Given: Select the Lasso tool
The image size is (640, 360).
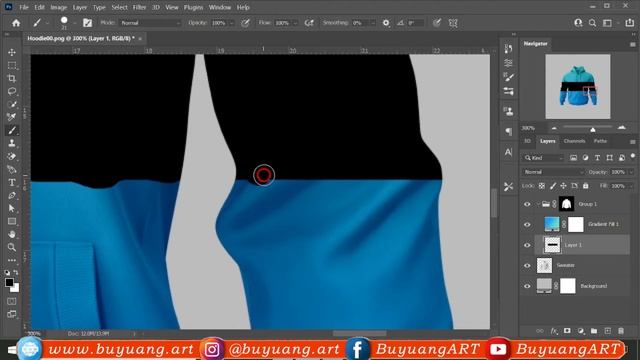Looking at the screenshot, I should (x=11, y=91).
